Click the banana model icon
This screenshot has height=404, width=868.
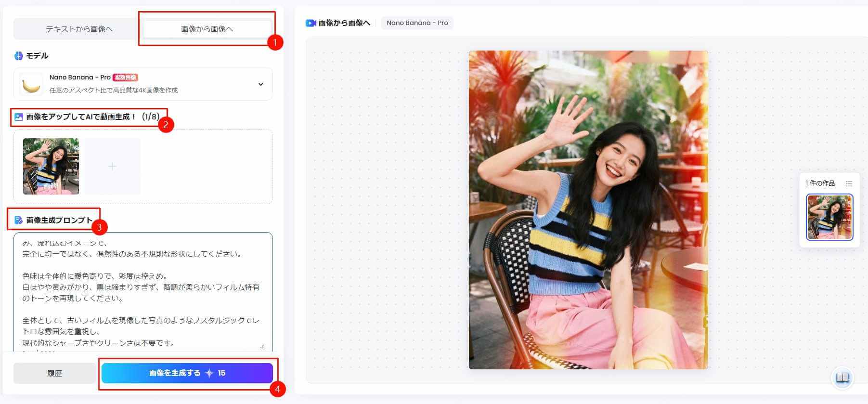click(x=31, y=85)
